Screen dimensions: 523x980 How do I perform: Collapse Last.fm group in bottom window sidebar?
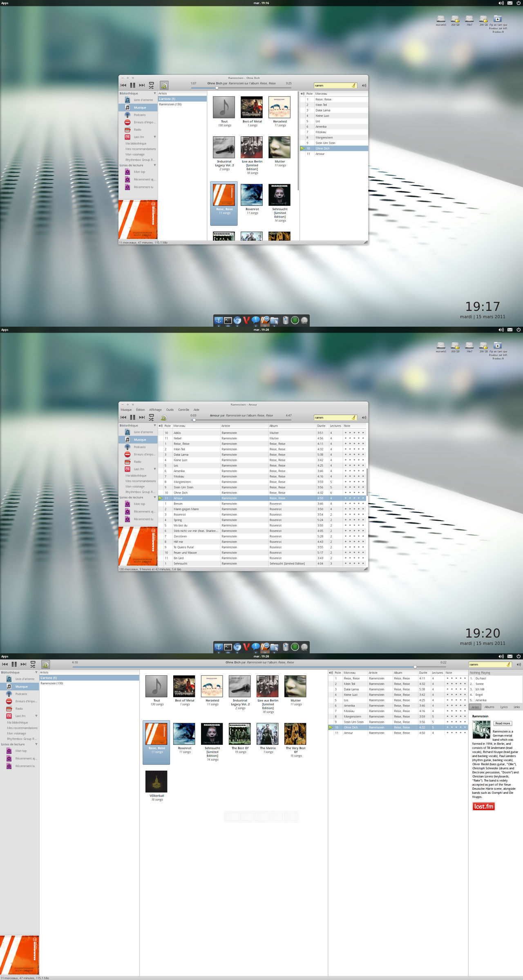pyautogui.click(x=36, y=716)
